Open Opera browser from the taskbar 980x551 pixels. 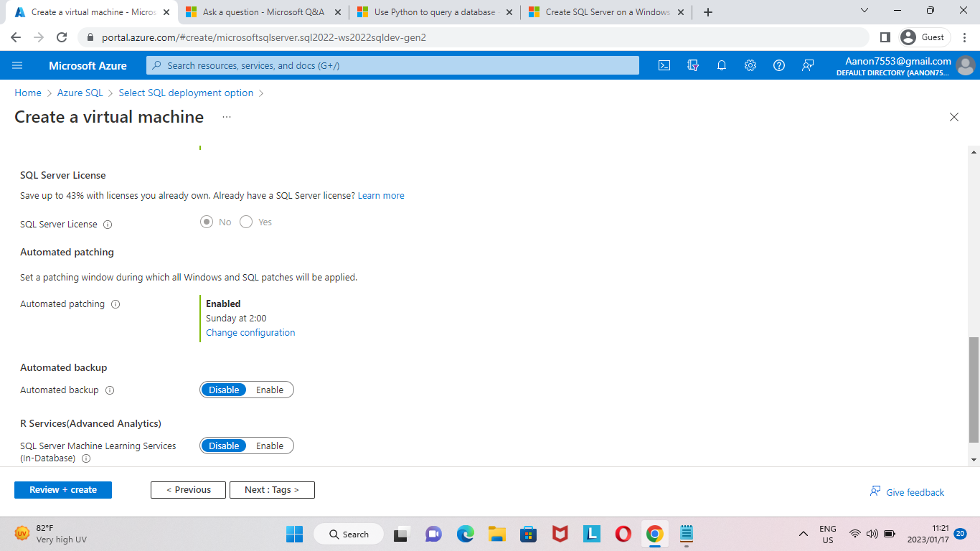coord(623,534)
